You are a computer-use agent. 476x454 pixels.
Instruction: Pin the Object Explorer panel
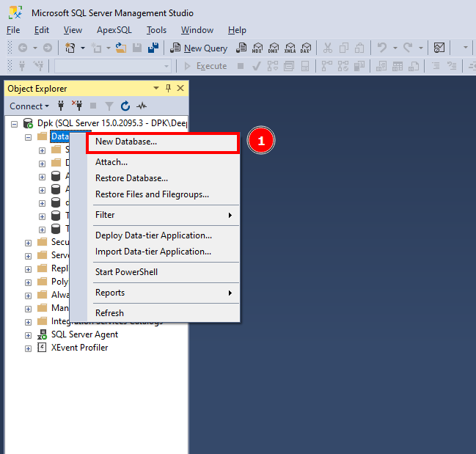[x=168, y=88]
